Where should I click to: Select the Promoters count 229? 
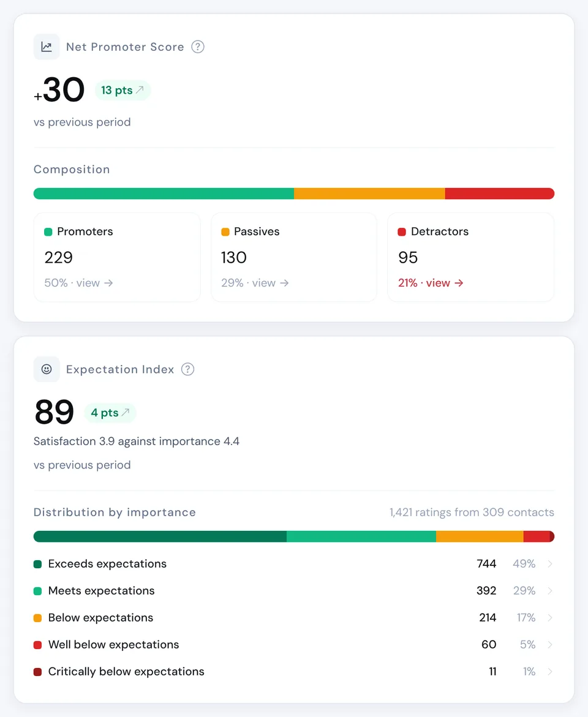pos(59,257)
